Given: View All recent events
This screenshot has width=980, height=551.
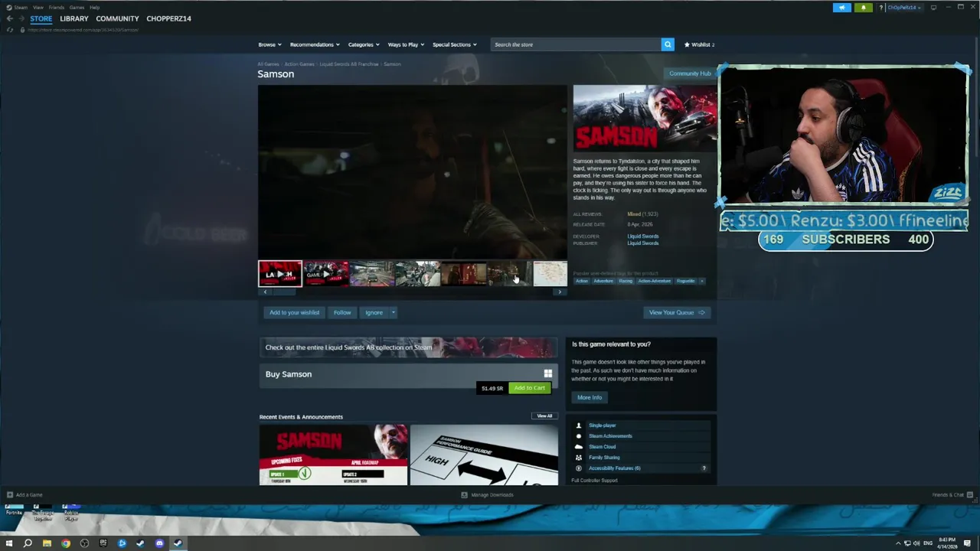Looking at the screenshot, I should tap(544, 416).
